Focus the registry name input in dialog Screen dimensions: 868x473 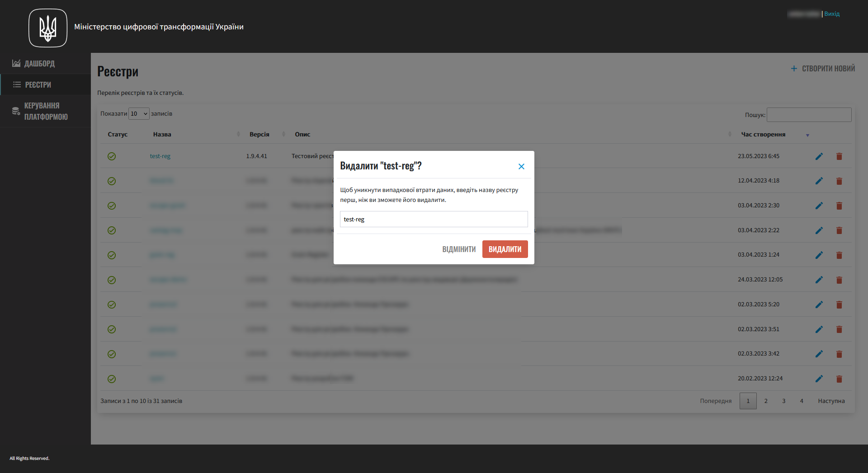point(434,219)
